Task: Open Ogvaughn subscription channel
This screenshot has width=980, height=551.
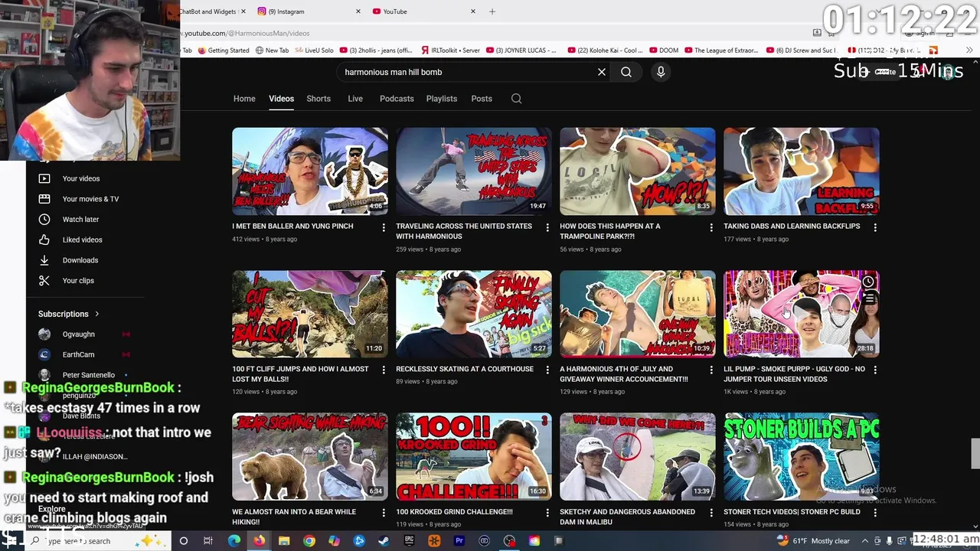Action: pos(78,334)
